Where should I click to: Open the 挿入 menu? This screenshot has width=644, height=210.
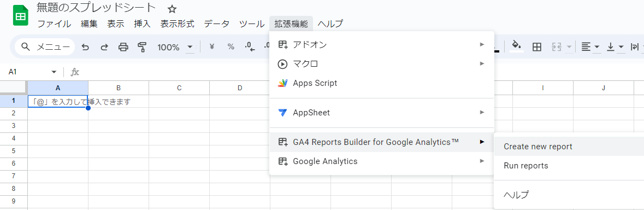click(142, 24)
